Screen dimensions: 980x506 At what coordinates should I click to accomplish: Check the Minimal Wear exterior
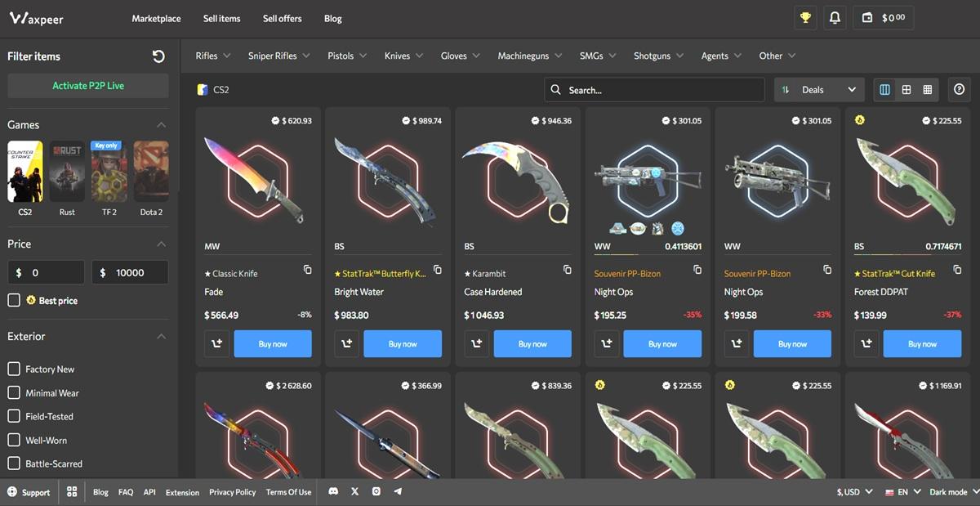[x=14, y=392]
